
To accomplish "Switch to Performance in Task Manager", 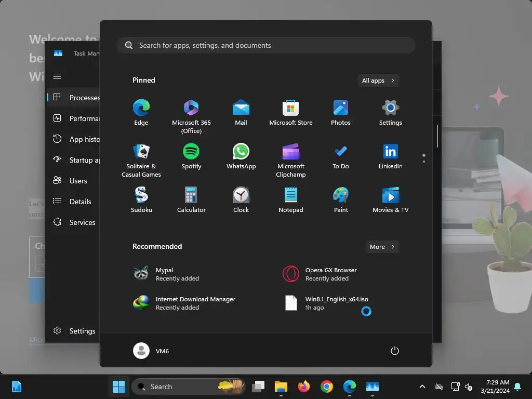I will [74, 118].
